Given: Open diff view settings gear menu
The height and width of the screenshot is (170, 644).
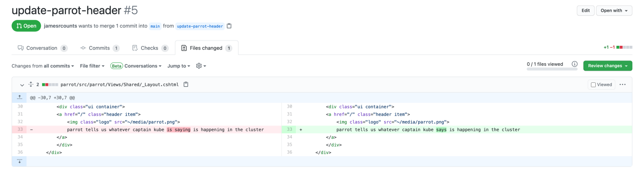Looking at the screenshot, I should [x=201, y=66].
